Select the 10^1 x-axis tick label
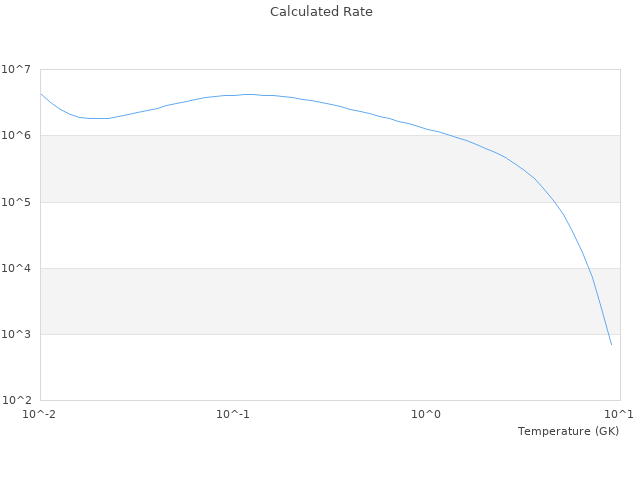This screenshot has height=480, width=640. [x=618, y=414]
